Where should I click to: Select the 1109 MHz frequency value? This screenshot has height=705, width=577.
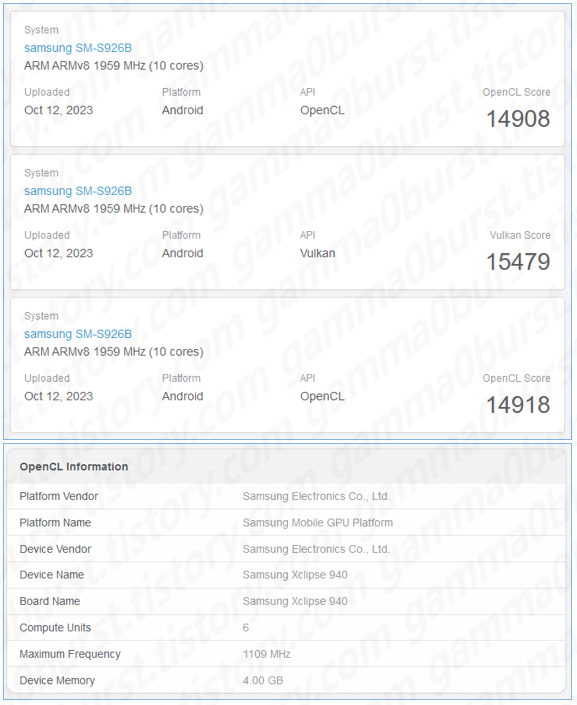point(267,654)
